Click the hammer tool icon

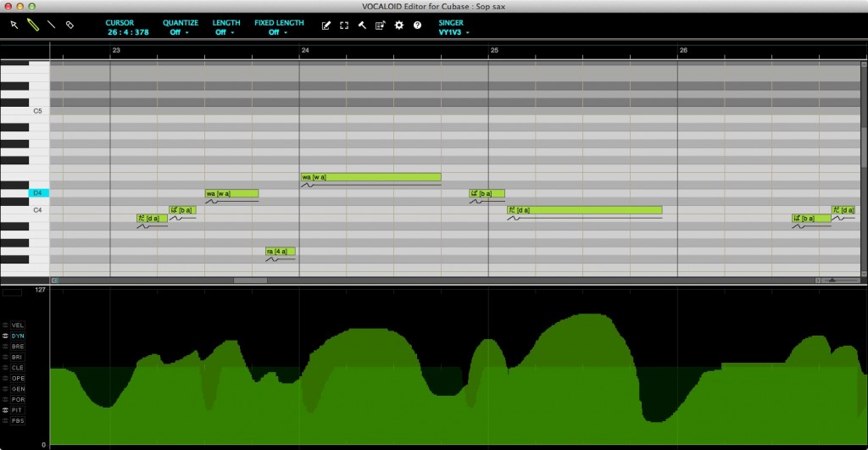click(x=362, y=25)
